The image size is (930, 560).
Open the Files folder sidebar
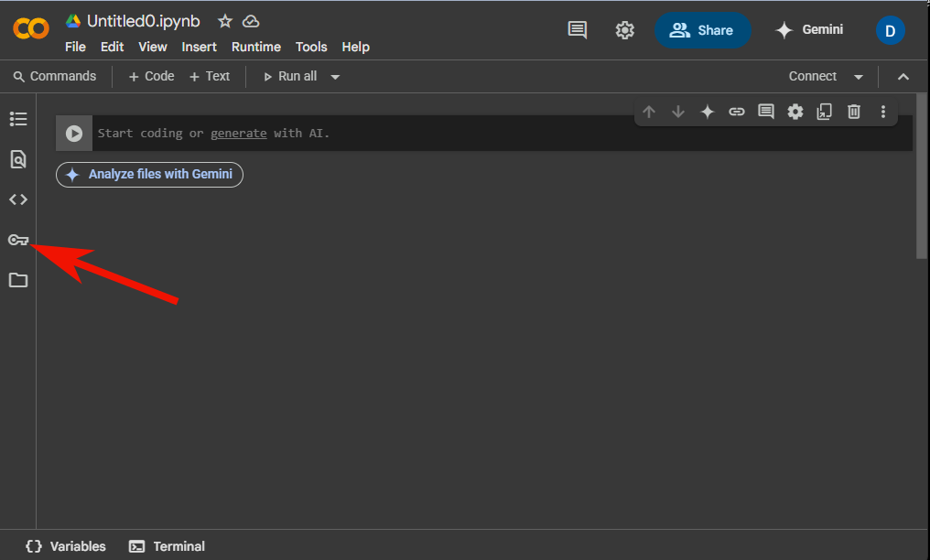tap(18, 280)
